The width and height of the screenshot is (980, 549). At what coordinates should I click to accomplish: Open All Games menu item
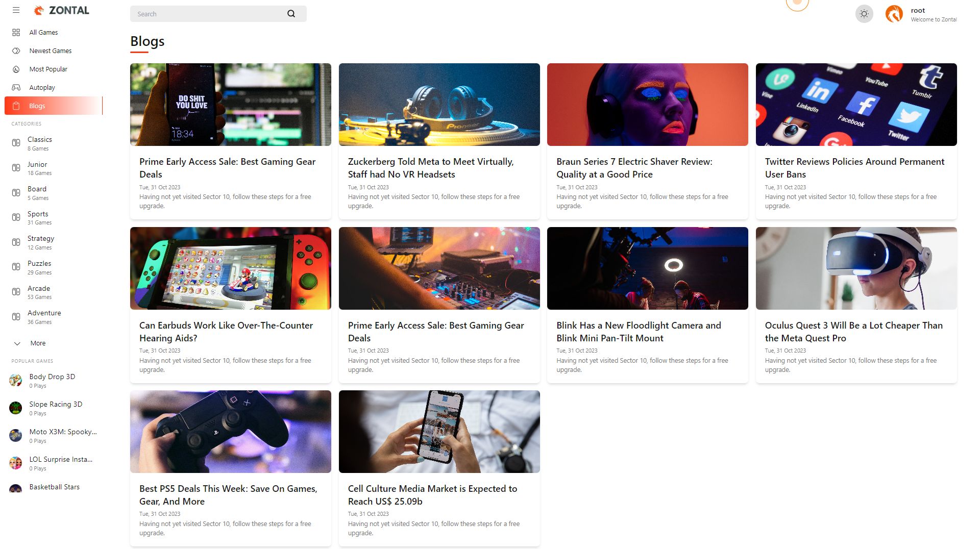click(x=54, y=33)
